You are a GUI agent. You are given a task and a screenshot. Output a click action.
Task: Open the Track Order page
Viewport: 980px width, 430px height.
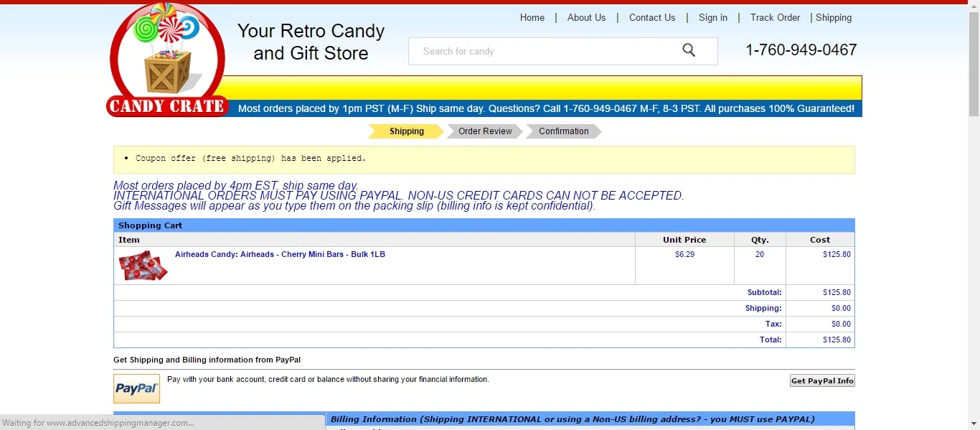775,18
